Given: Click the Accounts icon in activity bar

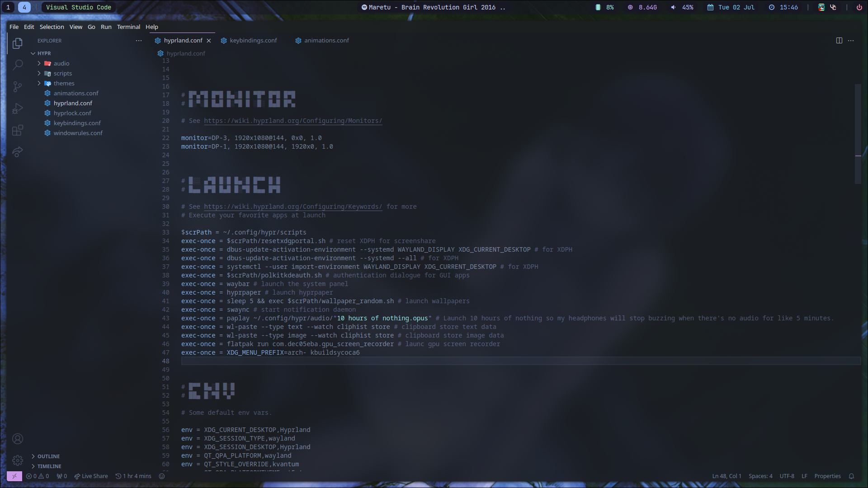Looking at the screenshot, I should click(x=18, y=439).
